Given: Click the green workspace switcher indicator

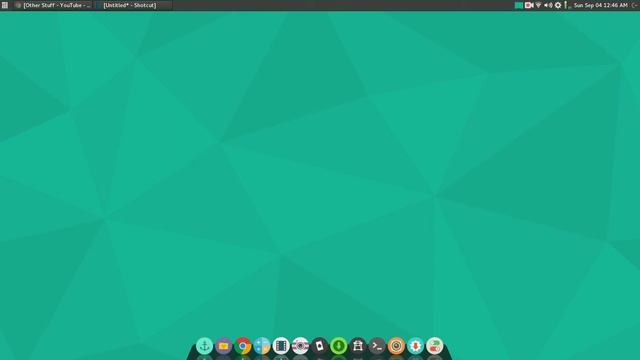Looking at the screenshot, I should coord(519,5).
